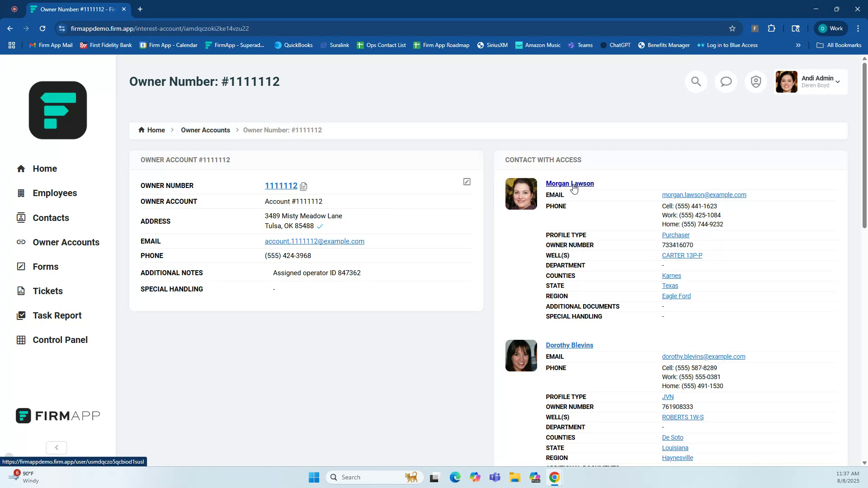
Task: Copy owner number using the copy icon
Action: pyautogui.click(x=303, y=186)
